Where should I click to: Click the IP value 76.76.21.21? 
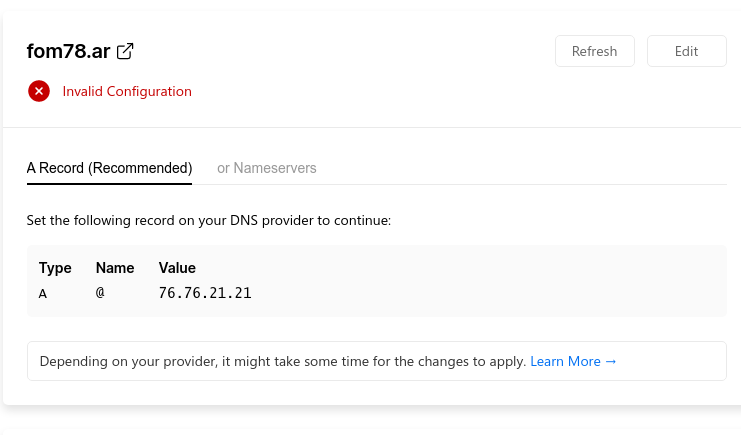205,293
